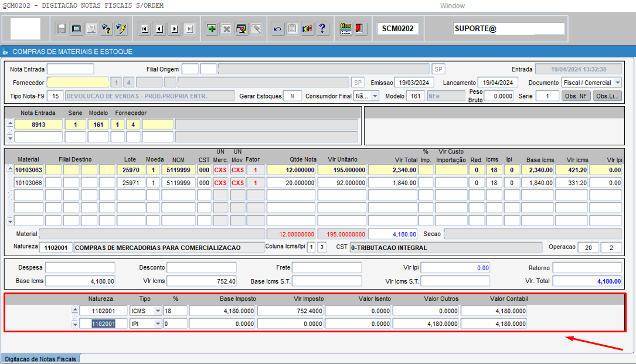
Task: Click the Tipo Nota-F9 field showing 15
Action: tap(55, 96)
